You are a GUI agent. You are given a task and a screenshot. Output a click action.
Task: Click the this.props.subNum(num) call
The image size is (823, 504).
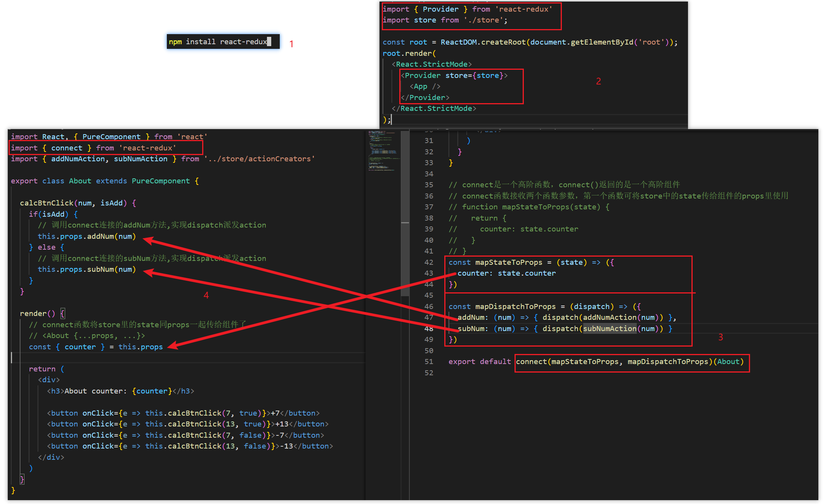pyautogui.click(x=87, y=269)
